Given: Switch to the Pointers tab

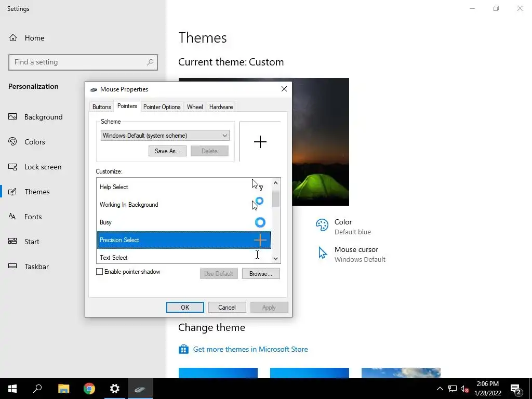Looking at the screenshot, I should tap(127, 106).
